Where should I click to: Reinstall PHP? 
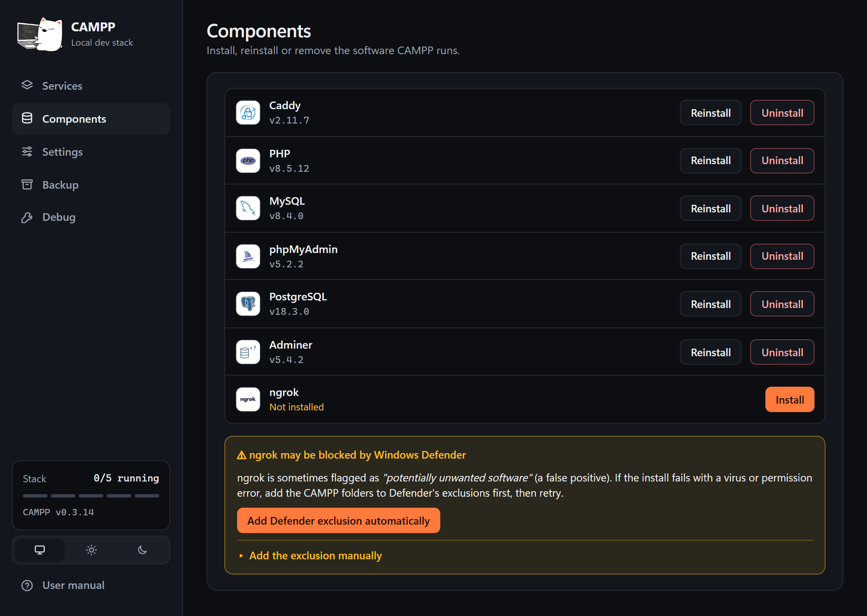711,161
